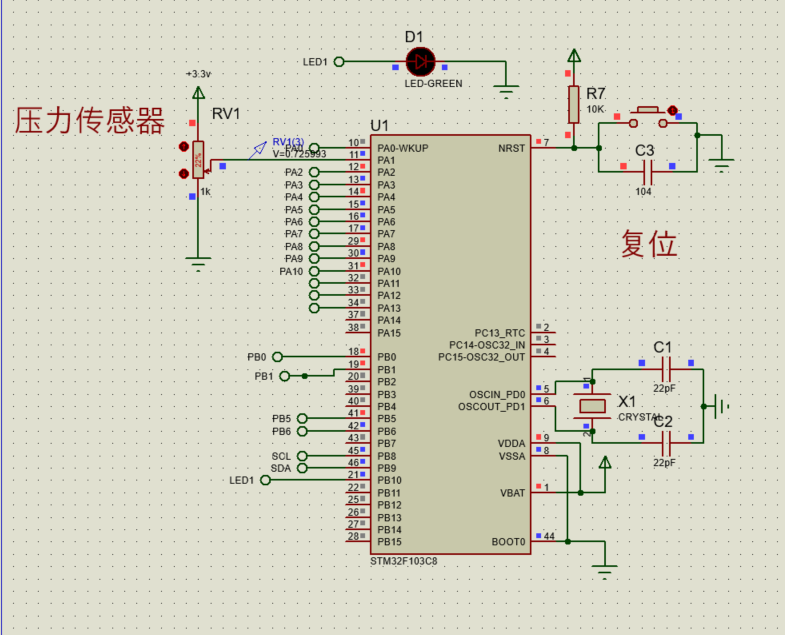The image size is (785, 635).
Task: Click the D1 reference label
Action: (414, 37)
